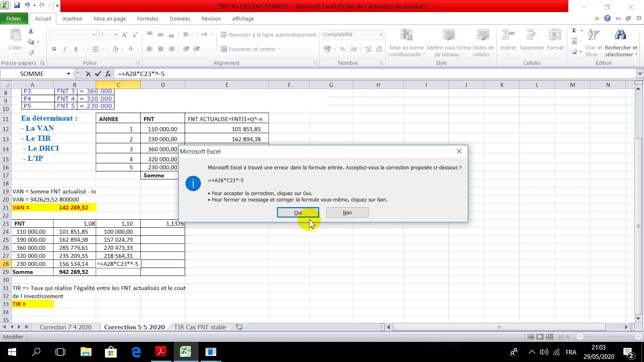Click the increase decimal icon
Screen dimensions: 644x362
click(368, 49)
